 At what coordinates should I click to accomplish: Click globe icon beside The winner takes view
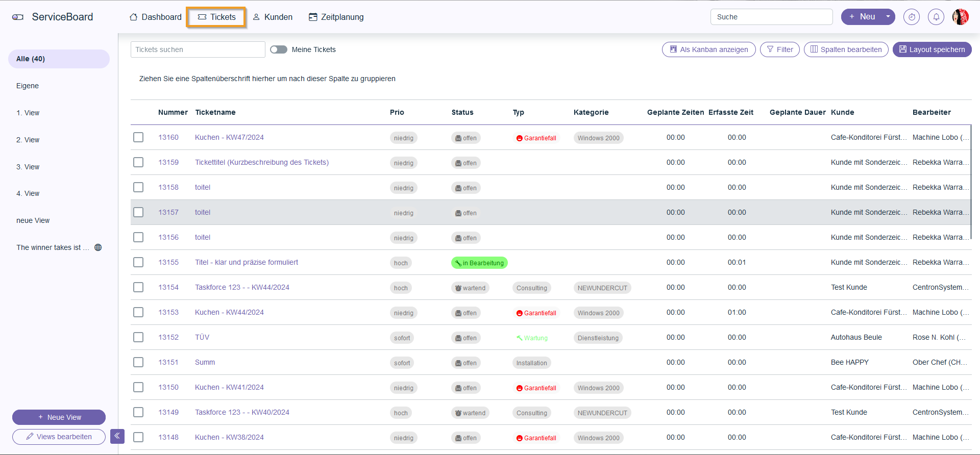click(98, 247)
